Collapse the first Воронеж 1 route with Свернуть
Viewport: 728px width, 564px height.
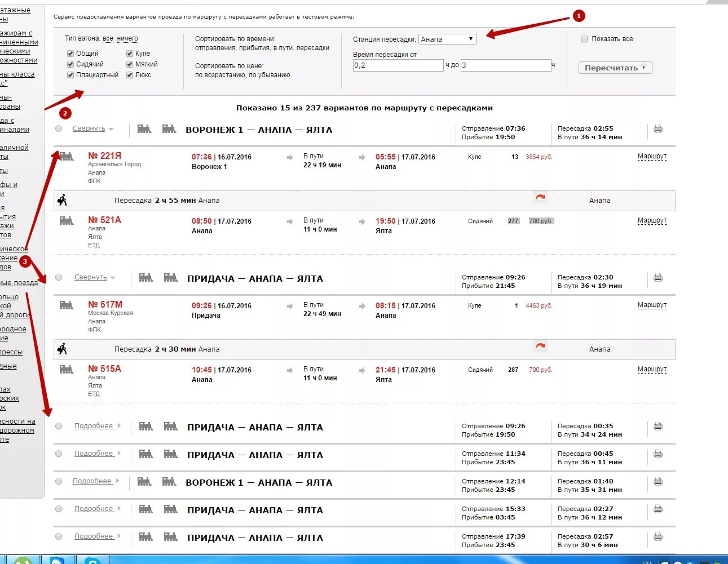tap(89, 128)
